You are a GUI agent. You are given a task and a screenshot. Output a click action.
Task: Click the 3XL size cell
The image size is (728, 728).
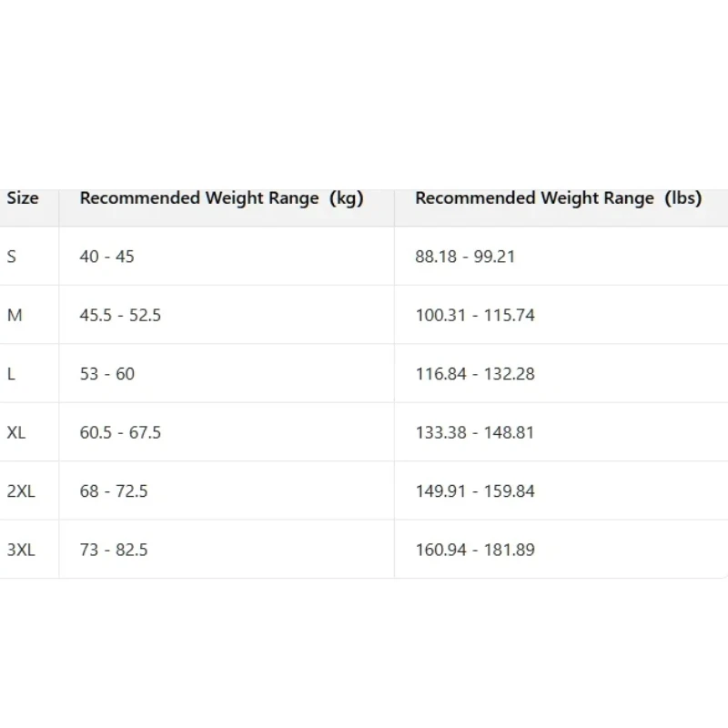21,551
